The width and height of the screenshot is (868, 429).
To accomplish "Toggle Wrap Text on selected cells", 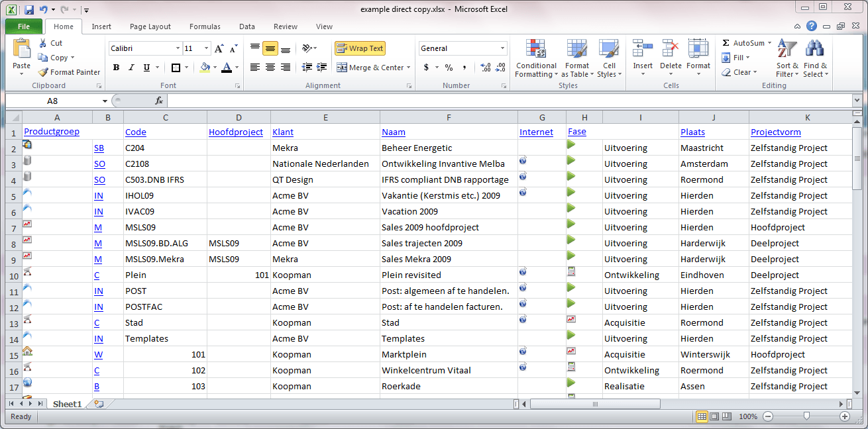I will [360, 48].
